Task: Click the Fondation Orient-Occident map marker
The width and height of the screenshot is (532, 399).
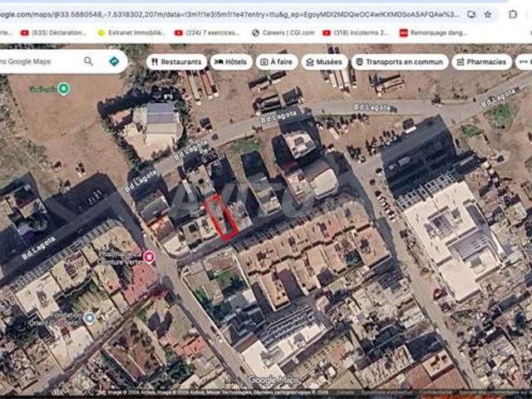Action: pyautogui.click(x=90, y=318)
